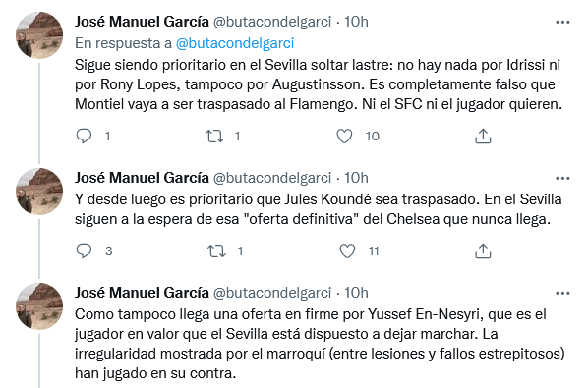Retweet the tweet about Montiel and Flamengo

pyautogui.click(x=214, y=136)
